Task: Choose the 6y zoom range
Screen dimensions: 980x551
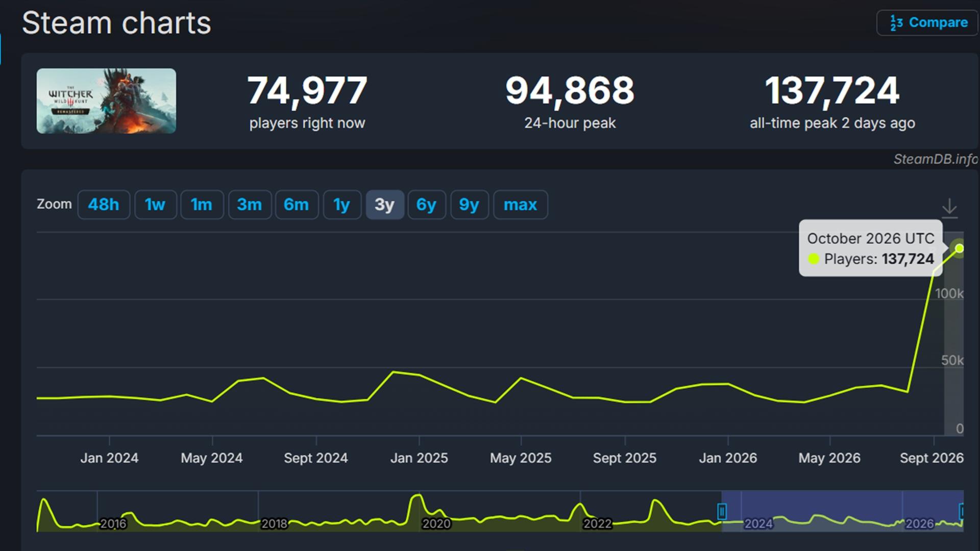Action: 427,205
